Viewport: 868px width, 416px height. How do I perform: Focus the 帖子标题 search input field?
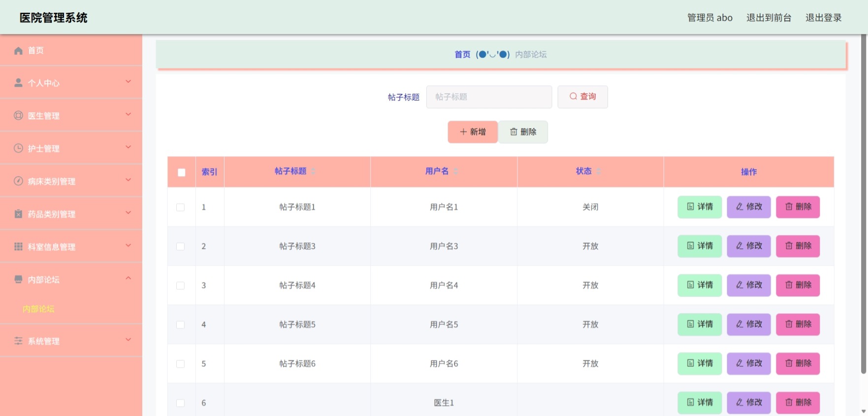(x=489, y=97)
